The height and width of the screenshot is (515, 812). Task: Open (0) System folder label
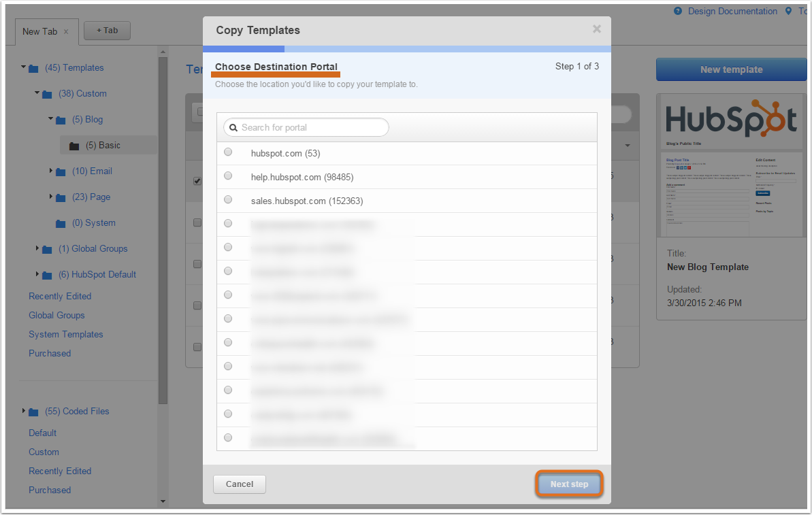click(94, 223)
